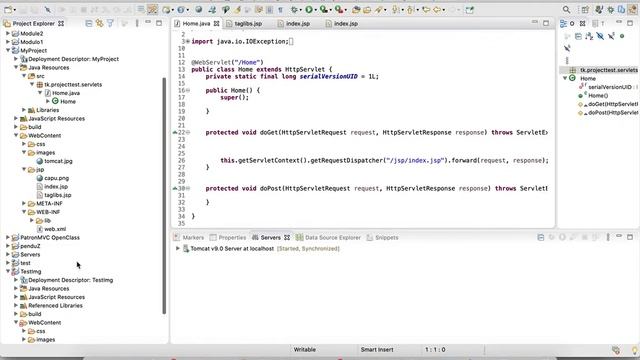Click Link with Editor in Project Explorer
640x360 pixels.
point(99,23)
